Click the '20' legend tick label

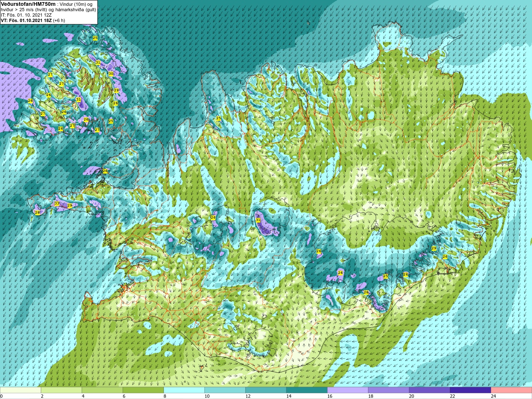[411, 397]
